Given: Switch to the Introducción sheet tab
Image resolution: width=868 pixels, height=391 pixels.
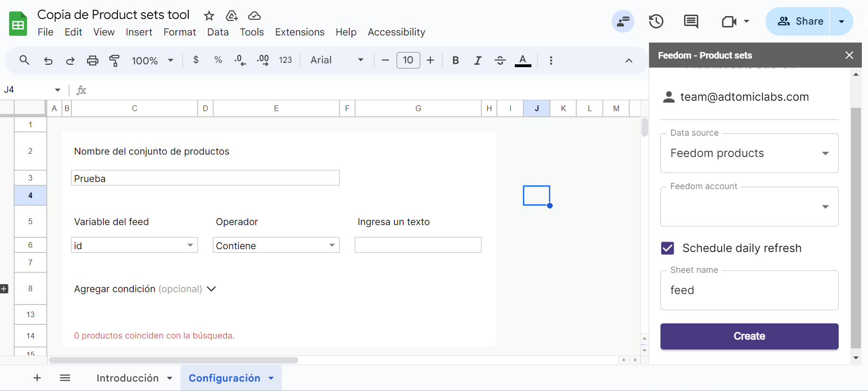Looking at the screenshot, I should [x=128, y=378].
